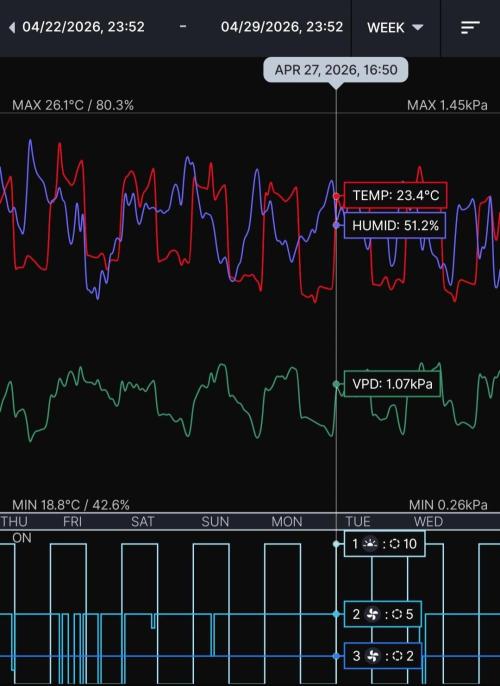500x686 pixels.
Task: Select the WED day label
Action: pyautogui.click(x=429, y=522)
